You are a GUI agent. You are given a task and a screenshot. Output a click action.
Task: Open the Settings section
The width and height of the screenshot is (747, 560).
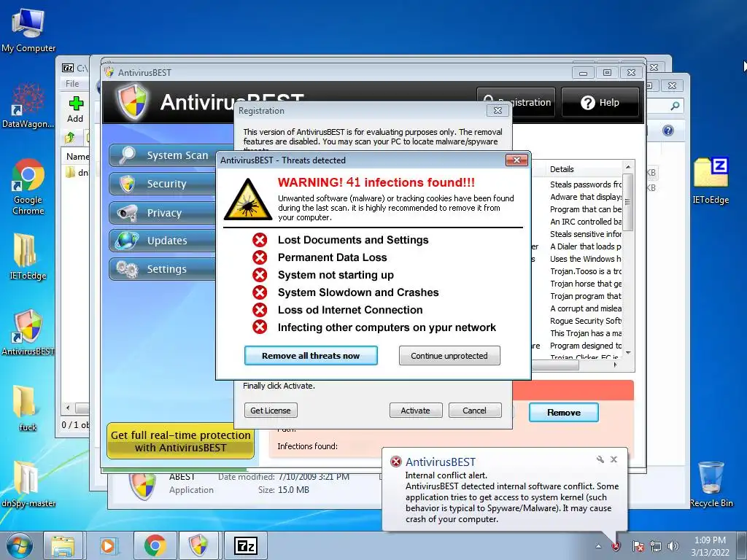click(x=163, y=269)
